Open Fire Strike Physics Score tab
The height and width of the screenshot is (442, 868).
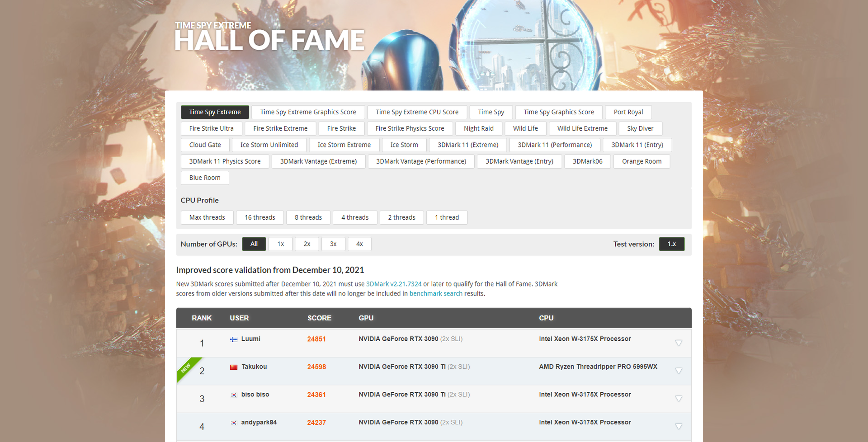(x=410, y=128)
